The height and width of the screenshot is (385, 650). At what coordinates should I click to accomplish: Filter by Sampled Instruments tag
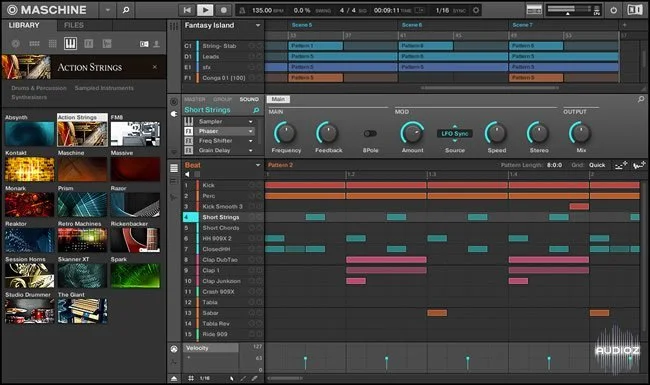tap(104, 88)
